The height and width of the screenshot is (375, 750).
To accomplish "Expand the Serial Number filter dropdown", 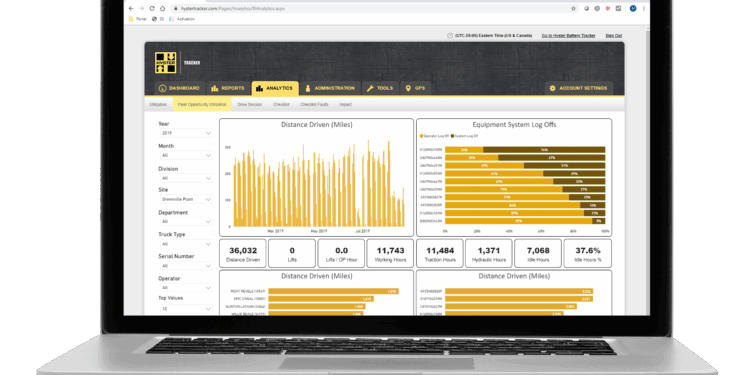I will coord(186,265).
